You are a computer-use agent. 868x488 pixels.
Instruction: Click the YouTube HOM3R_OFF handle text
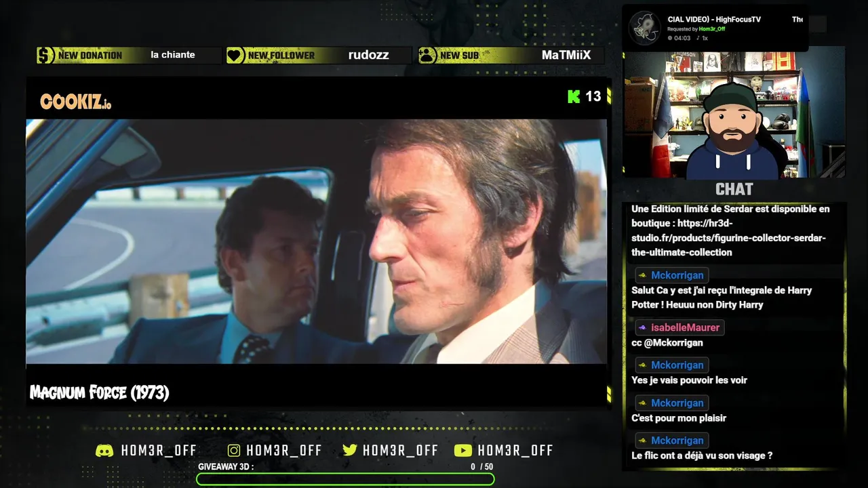point(515,451)
